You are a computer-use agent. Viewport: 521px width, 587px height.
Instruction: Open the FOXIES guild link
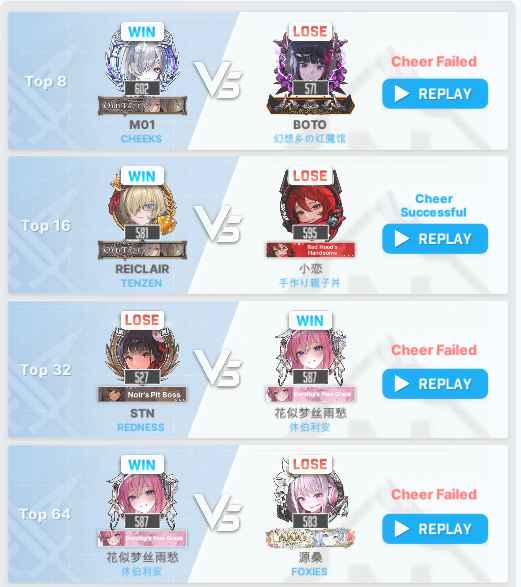[x=309, y=572]
